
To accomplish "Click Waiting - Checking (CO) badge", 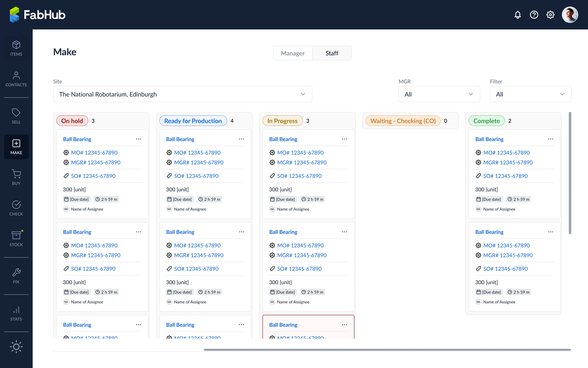I will [403, 121].
